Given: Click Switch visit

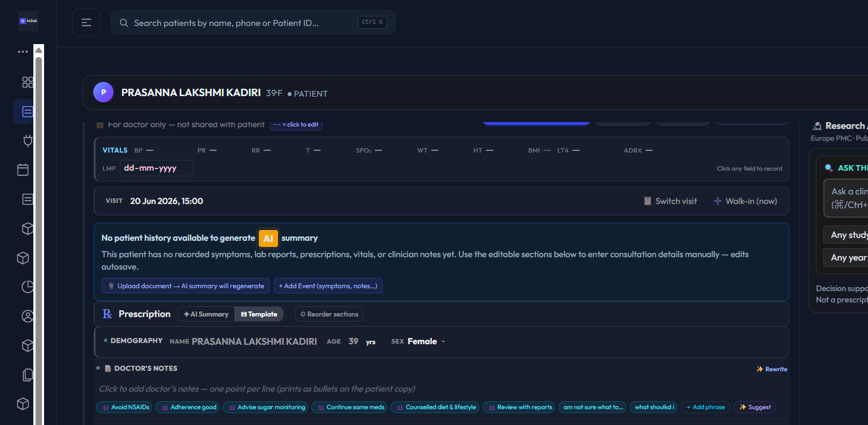Looking at the screenshot, I should [x=670, y=201].
